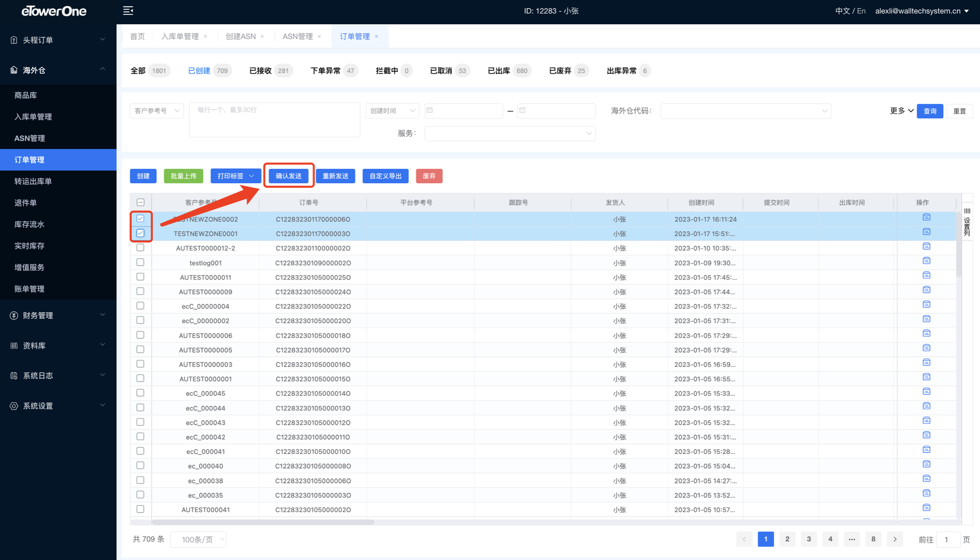The height and width of the screenshot is (560, 980).
Task: Open detail icon for ecC_000044 row
Action: 926,406
